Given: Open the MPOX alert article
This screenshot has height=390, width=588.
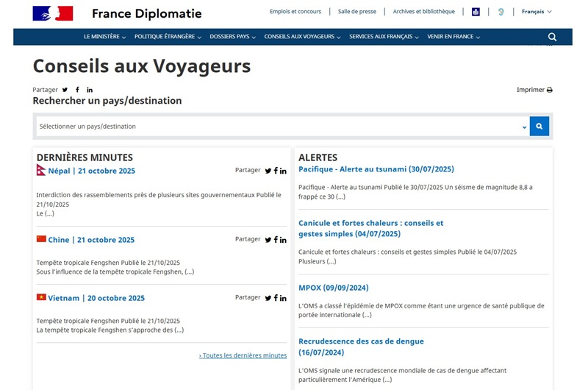Looking at the screenshot, I should coord(333,288).
